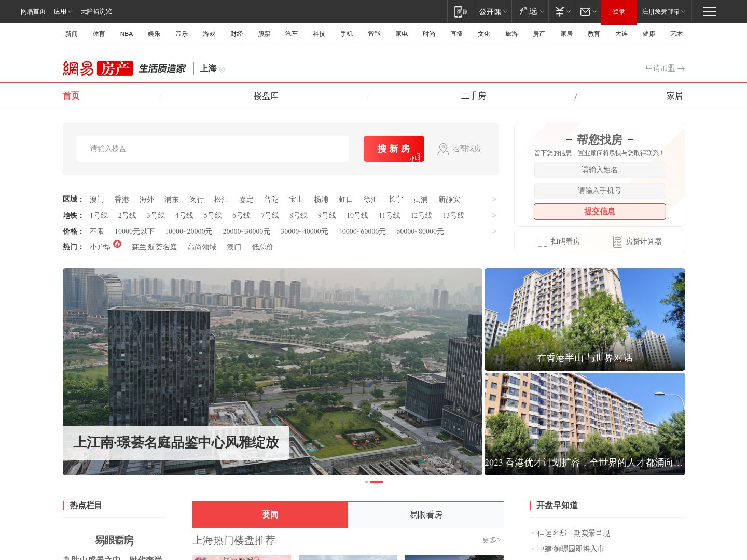Select the first carousel dot indicator
This screenshot has width=747, height=560.
pos(366,482)
